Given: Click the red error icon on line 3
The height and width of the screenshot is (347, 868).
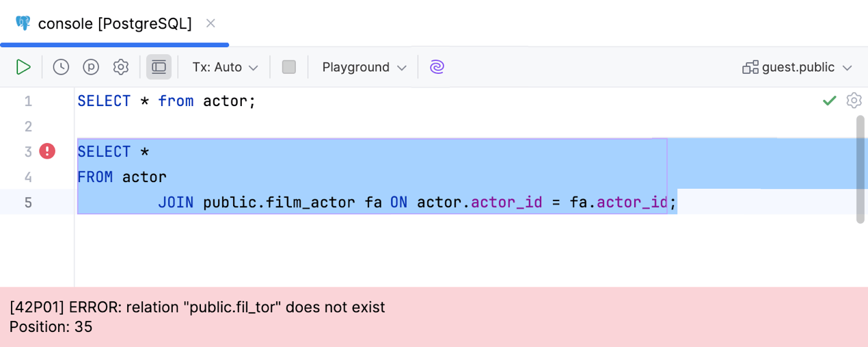Looking at the screenshot, I should [47, 151].
